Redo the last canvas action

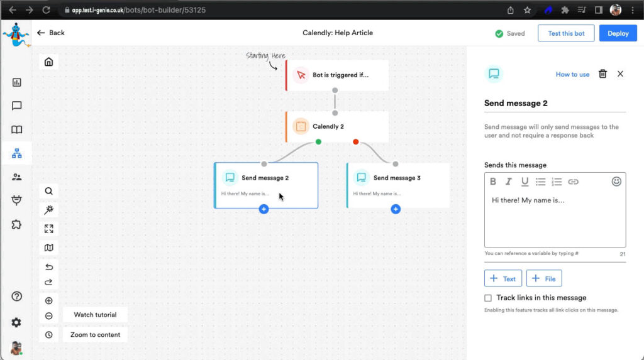(x=48, y=282)
